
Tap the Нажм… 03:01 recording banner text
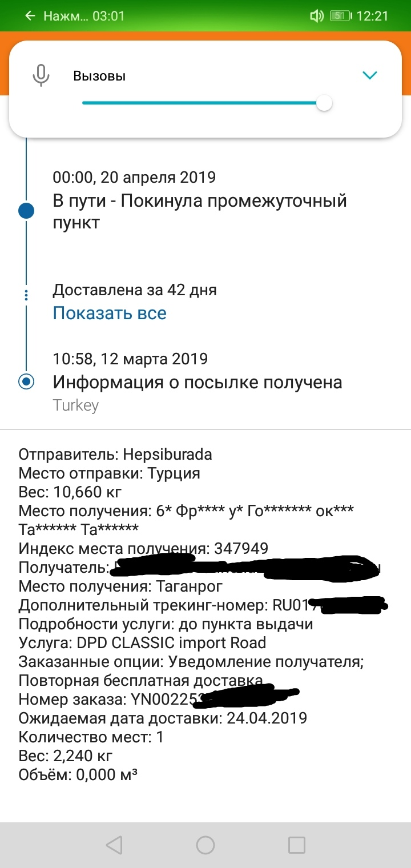(x=84, y=16)
